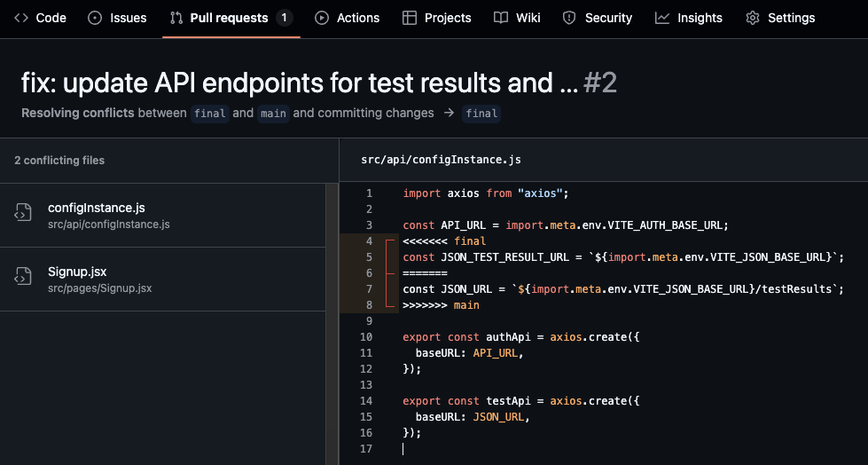868x465 pixels.
Task: Click the Settings gear icon
Action: (x=753, y=18)
